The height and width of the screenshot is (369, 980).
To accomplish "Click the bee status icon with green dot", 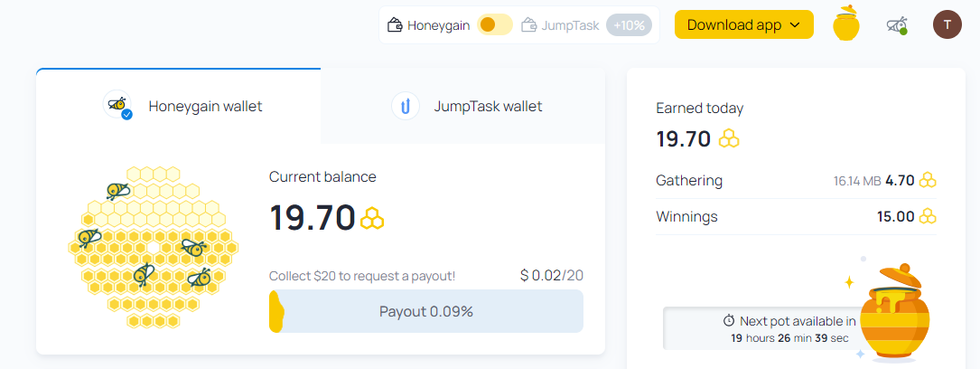I will (897, 25).
